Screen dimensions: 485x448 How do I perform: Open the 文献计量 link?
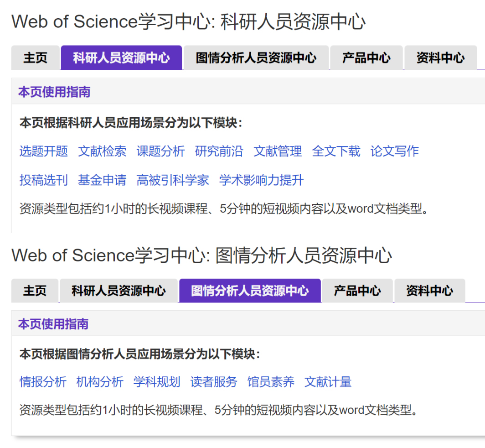click(x=328, y=382)
